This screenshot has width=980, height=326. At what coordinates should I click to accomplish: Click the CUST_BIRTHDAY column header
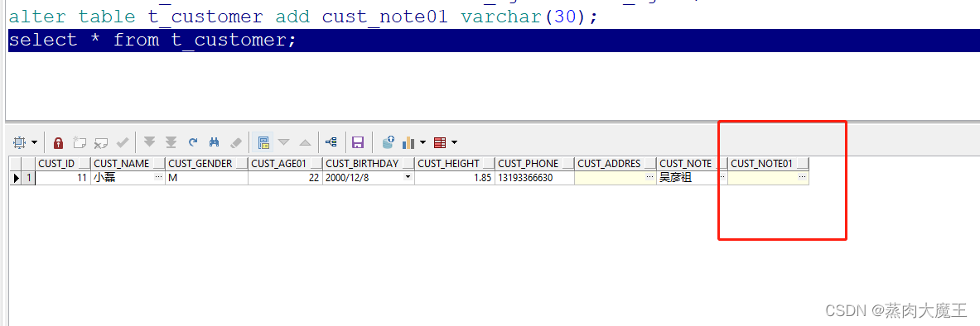(369, 164)
